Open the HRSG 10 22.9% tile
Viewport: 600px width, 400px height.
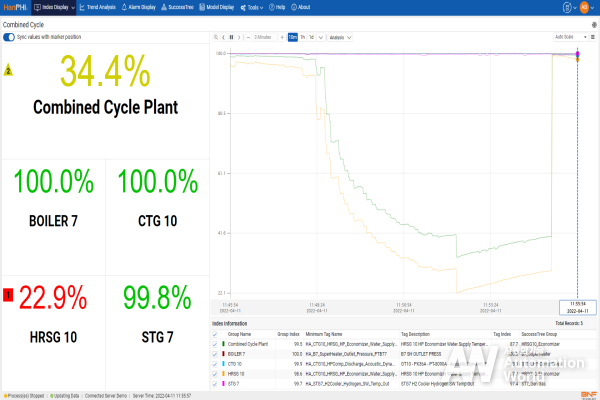tap(53, 332)
